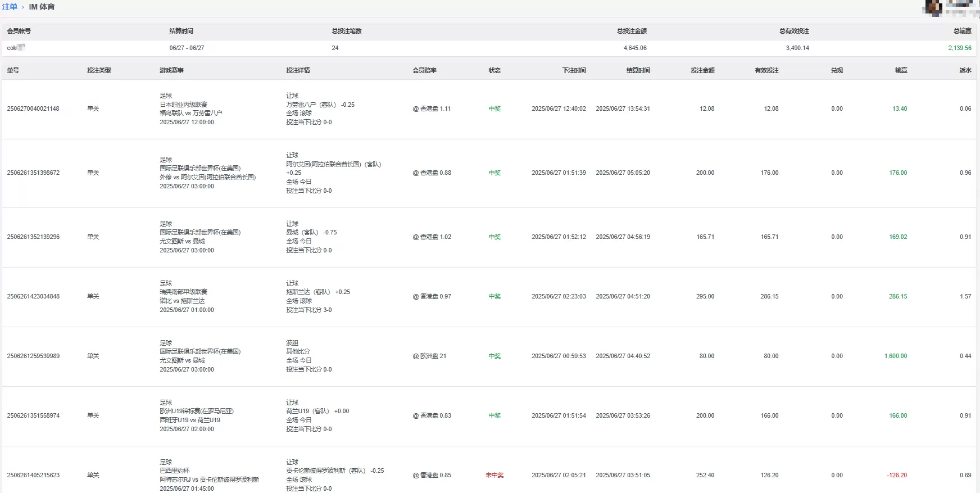The image size is (980, 493).
Task: Click the league 巴西里约杯
Action: click(x=175, y=471)
